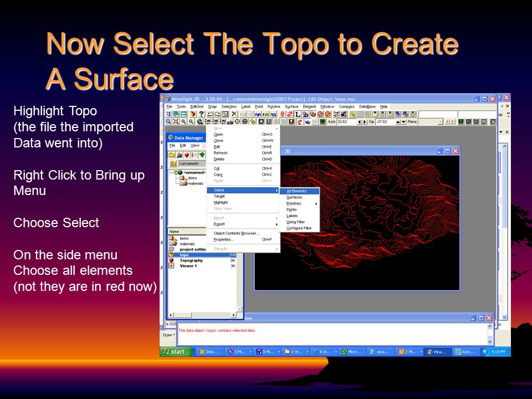Click the Name column header

coord(187,232)
